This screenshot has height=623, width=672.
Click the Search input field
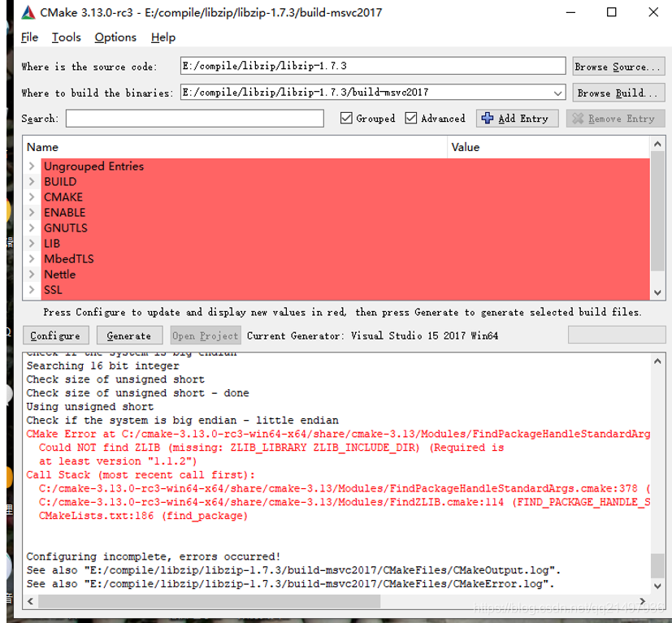194,119
